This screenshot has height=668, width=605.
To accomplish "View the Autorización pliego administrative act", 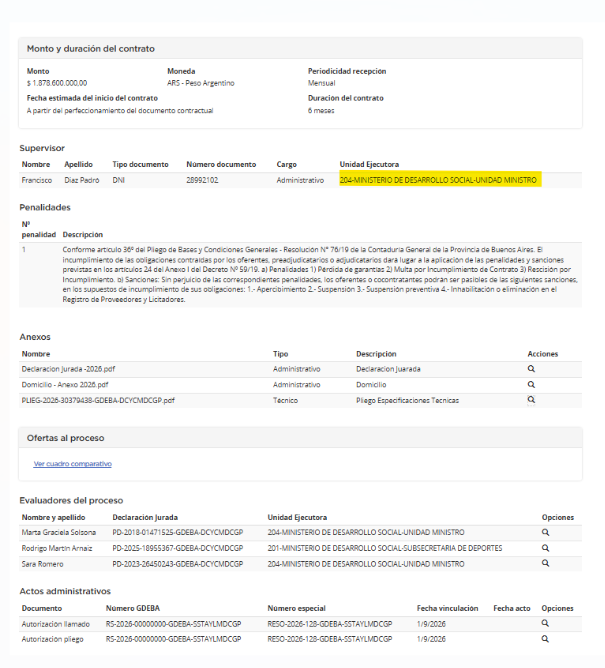I will [x=545, y=639].
